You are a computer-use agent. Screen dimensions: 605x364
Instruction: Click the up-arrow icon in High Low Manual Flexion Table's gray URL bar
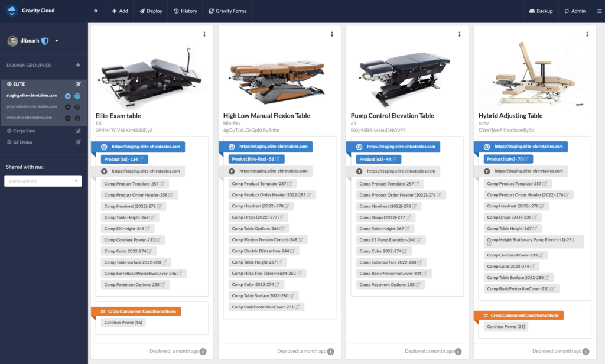(232, 171)
